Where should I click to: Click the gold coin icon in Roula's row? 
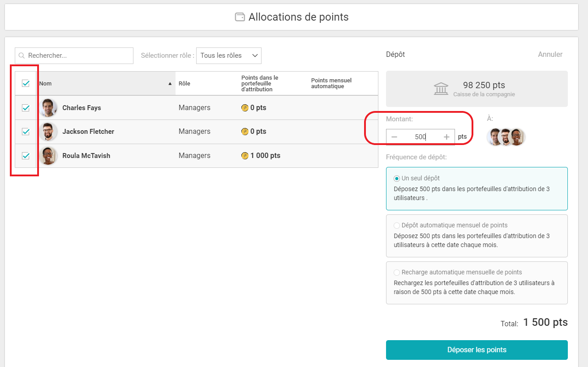pyautogui.click(x=245, y=156)
